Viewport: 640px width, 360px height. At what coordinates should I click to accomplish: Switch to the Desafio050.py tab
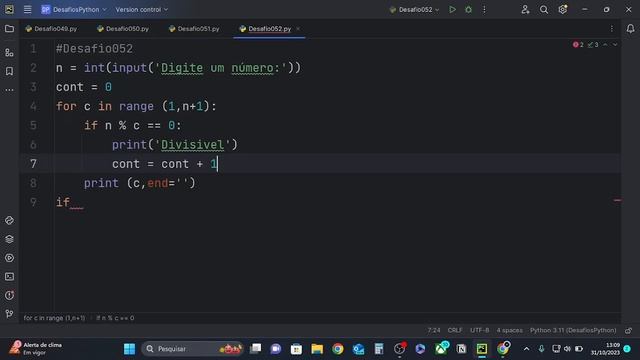tap(123, 29)
